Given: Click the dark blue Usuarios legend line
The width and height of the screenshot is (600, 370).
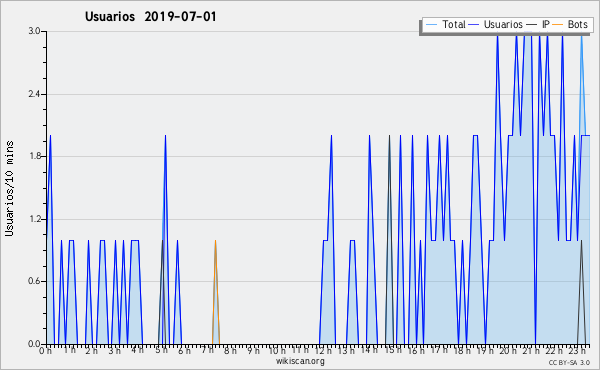Looking at the screenshot, I should [474, 25].
